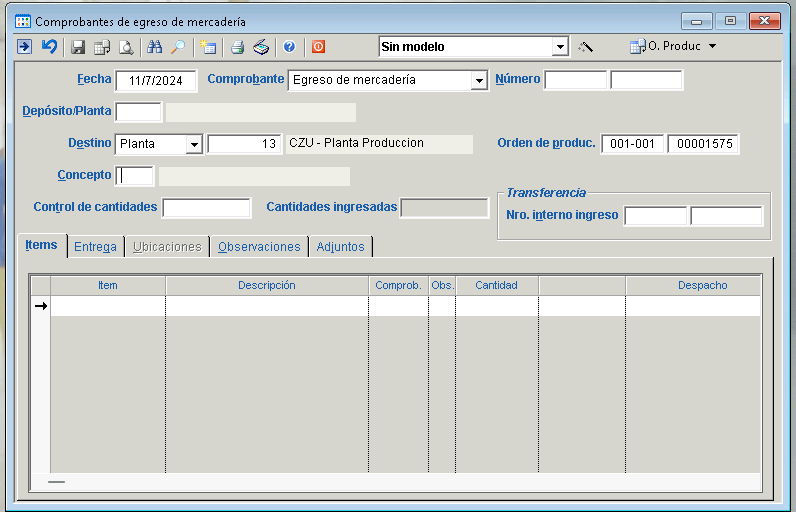
Task: Click the binoculars find icon
Action: click(x=154, y=47)
